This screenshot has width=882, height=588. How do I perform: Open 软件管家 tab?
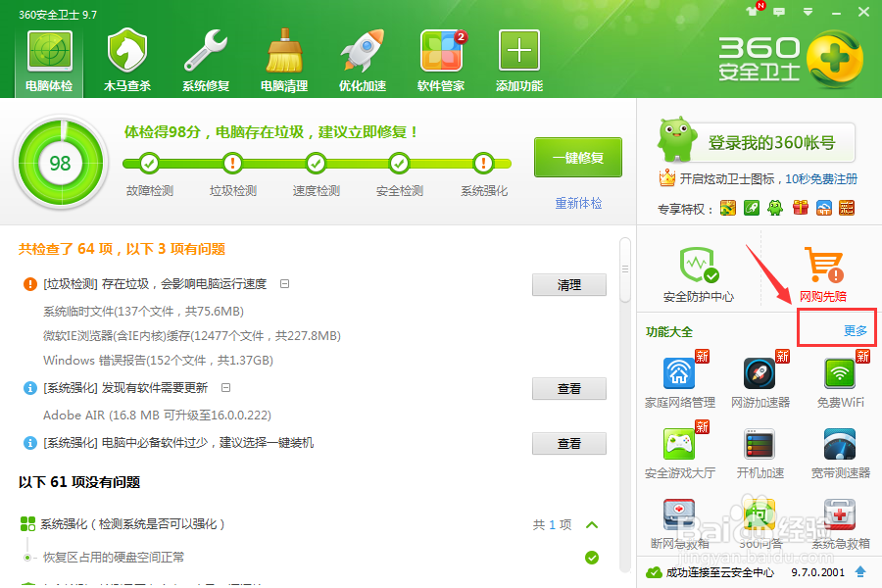point(441,62)
